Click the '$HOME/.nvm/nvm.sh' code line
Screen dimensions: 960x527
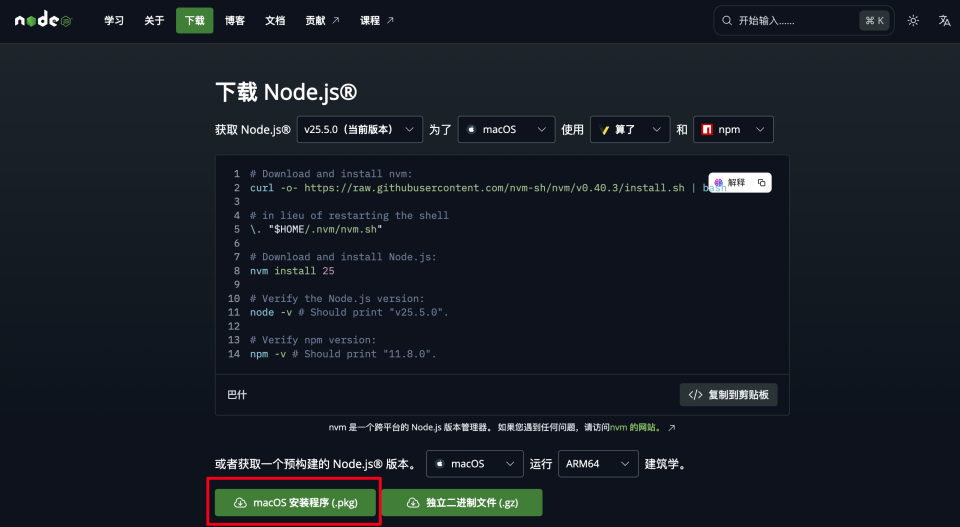[x=316, y=229]
